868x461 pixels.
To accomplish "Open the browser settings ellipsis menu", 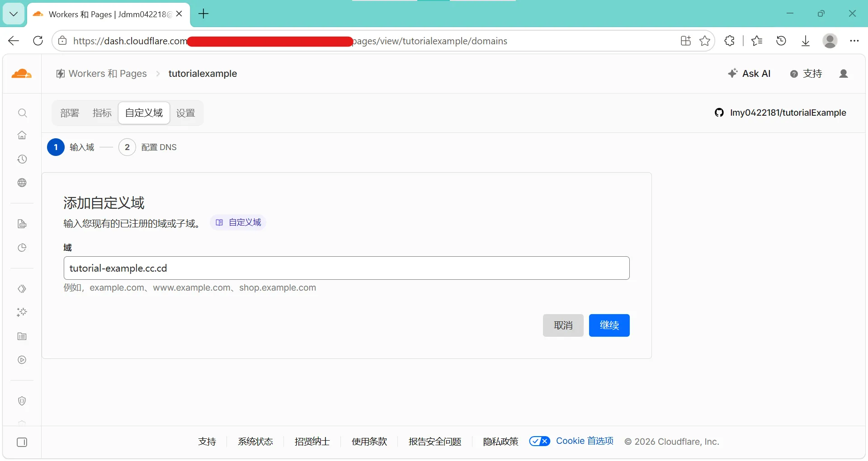I will pyautogui.click(x=854, y=41).
